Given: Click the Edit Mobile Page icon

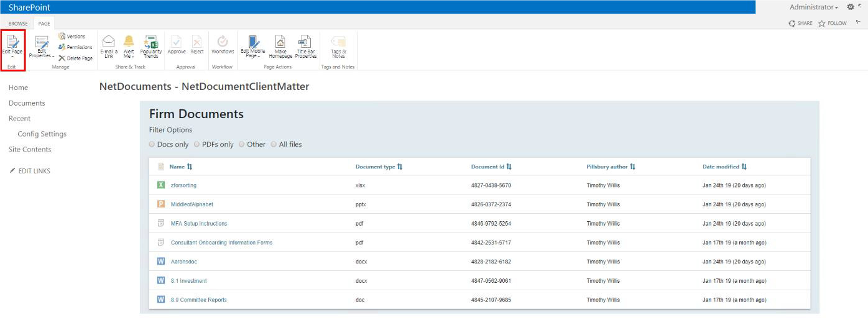Looking at the screenshot, I should pos(253,42).
